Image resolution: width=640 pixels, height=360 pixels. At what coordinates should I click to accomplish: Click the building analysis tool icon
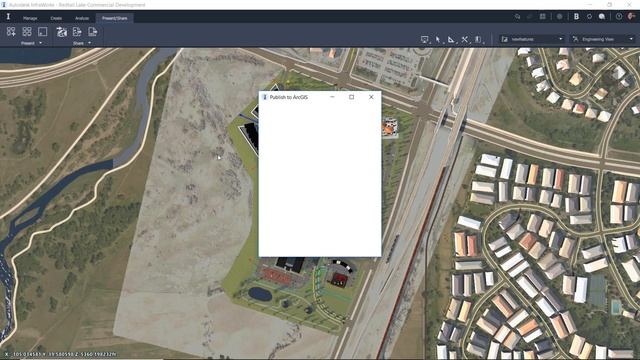(x=478, y=40)
